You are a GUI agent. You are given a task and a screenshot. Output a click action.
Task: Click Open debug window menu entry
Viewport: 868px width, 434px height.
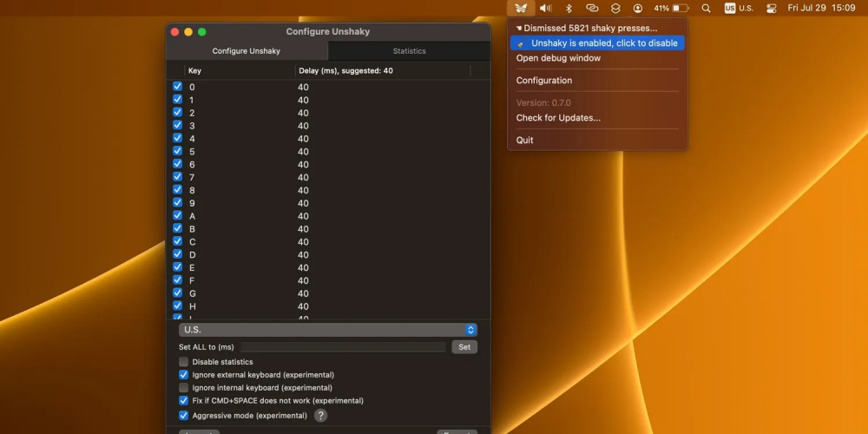(x=558, y=58)
